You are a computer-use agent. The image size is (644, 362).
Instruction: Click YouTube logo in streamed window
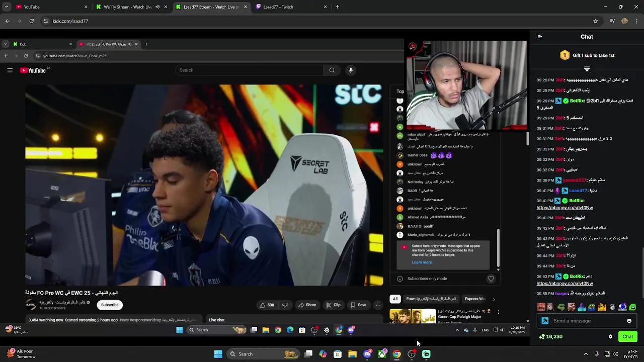[33, 70]
